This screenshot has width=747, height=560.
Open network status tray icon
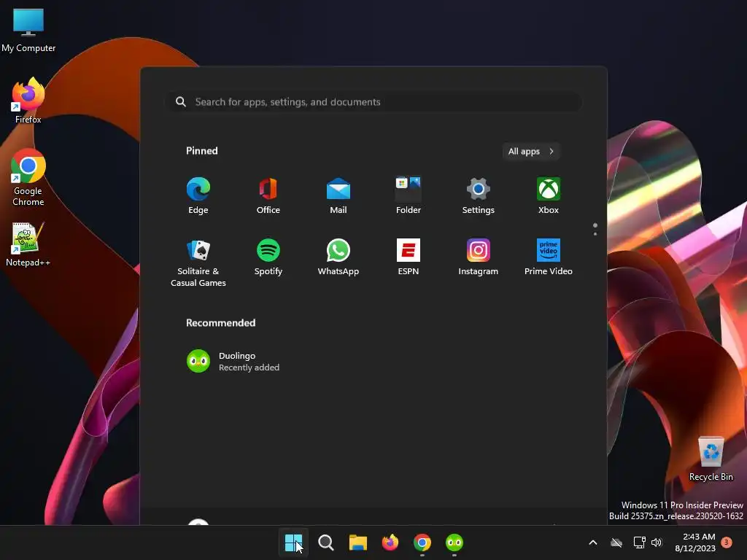[639, 542]
